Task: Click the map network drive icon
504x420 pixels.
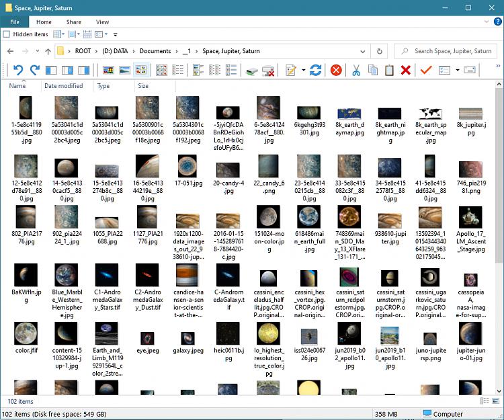Action: [x=252, y=71]
